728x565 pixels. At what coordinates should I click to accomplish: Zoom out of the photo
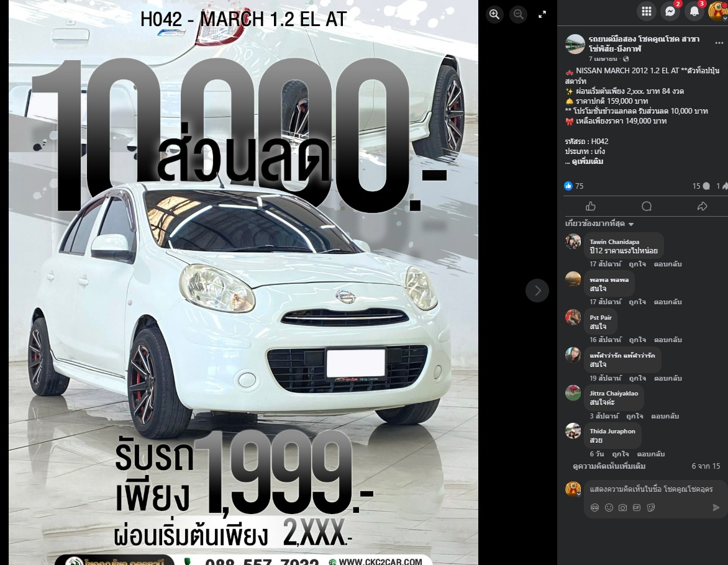(518, 14)
